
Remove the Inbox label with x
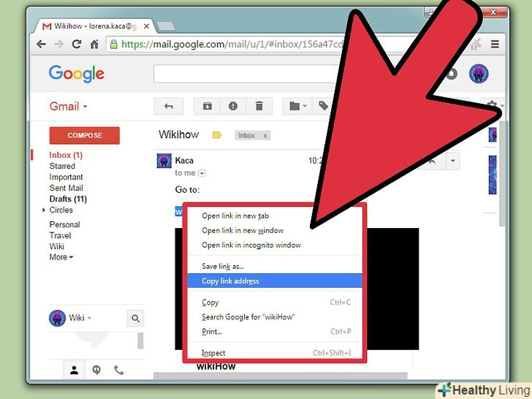(x=265, y=136)
